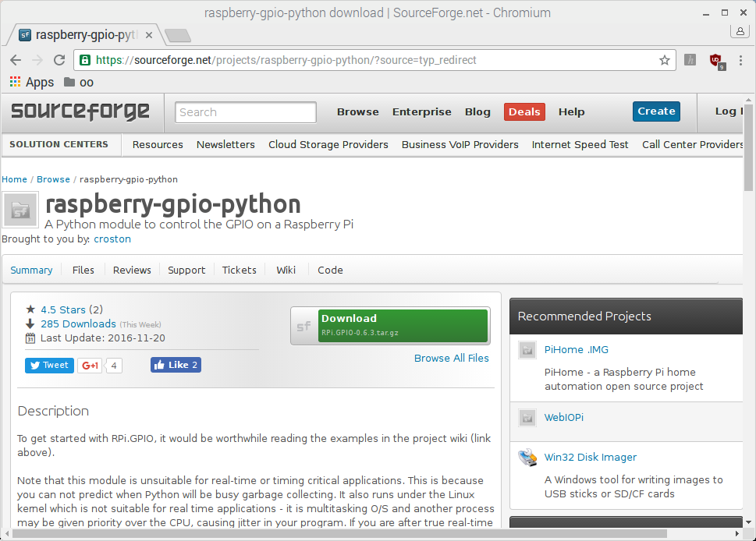Open Win32 Disk Imager project link
Screen dimensions: 756x541
[x=590, y=457]
